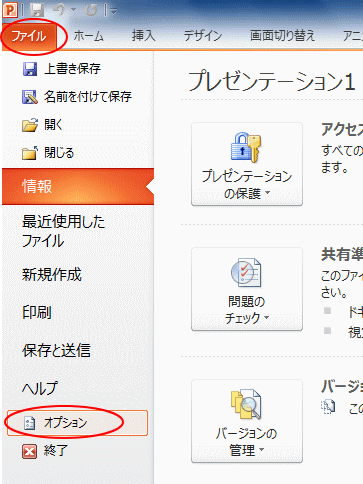Go to 新規作成 section

pyautogui.click(x=52, y=275)
